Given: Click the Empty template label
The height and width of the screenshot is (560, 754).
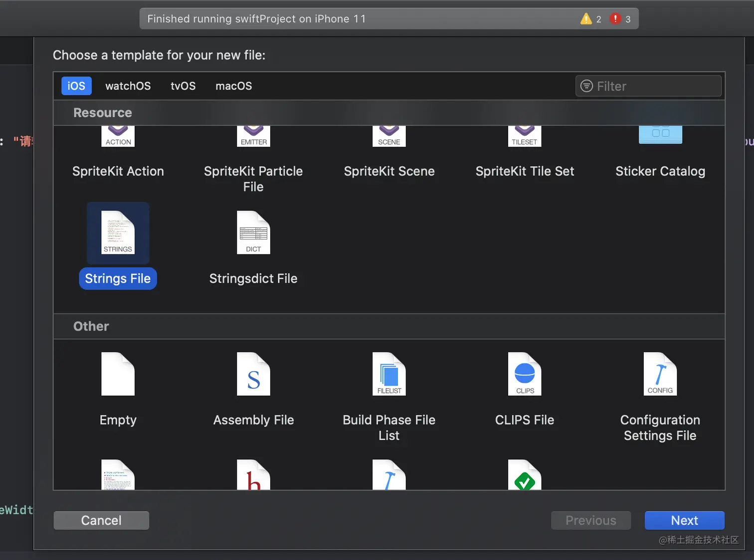Looking at the screenshot, I should pos(118,420).
